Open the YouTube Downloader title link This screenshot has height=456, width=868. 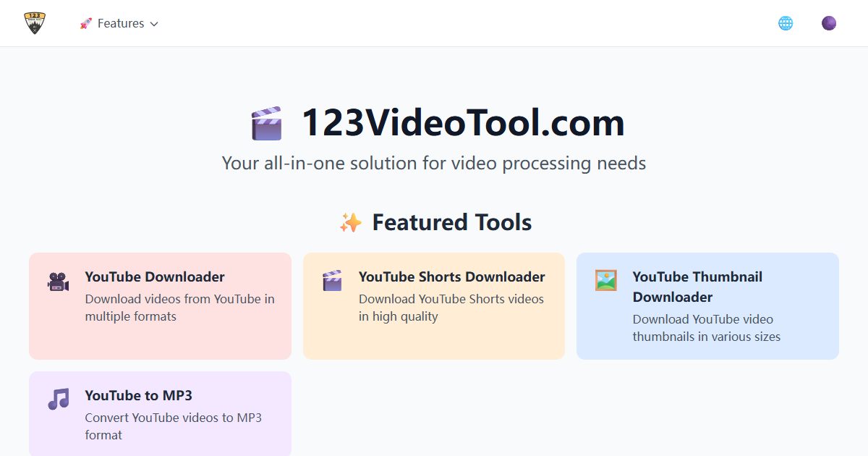(x=155, y=276)
